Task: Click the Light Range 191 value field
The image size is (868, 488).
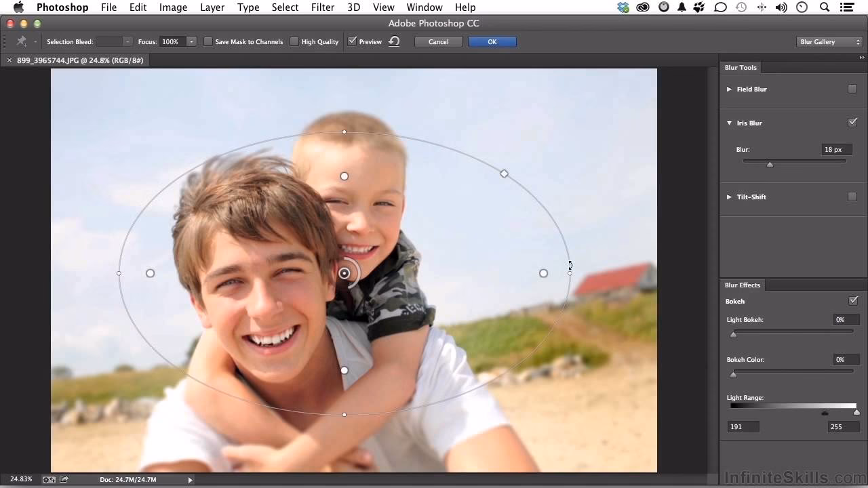Action: pos(743,426)
